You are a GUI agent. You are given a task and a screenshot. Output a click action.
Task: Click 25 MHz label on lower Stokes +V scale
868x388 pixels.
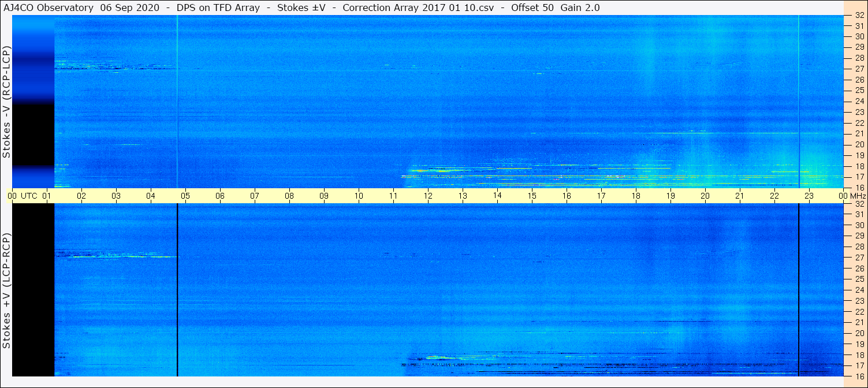pos(859,279)
